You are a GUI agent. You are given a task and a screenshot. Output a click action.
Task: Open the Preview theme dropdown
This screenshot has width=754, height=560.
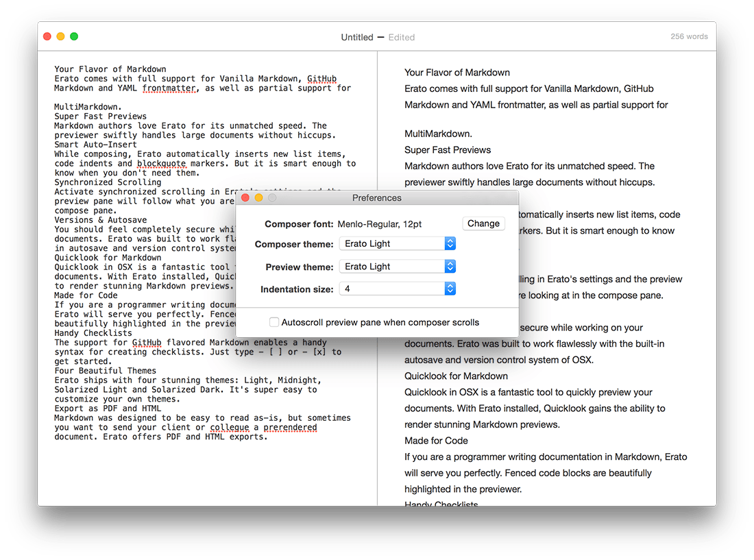397,267
